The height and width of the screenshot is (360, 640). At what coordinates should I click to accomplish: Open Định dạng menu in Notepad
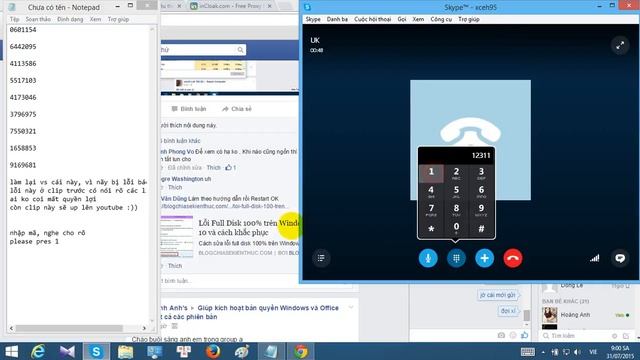tap(70, 19)
